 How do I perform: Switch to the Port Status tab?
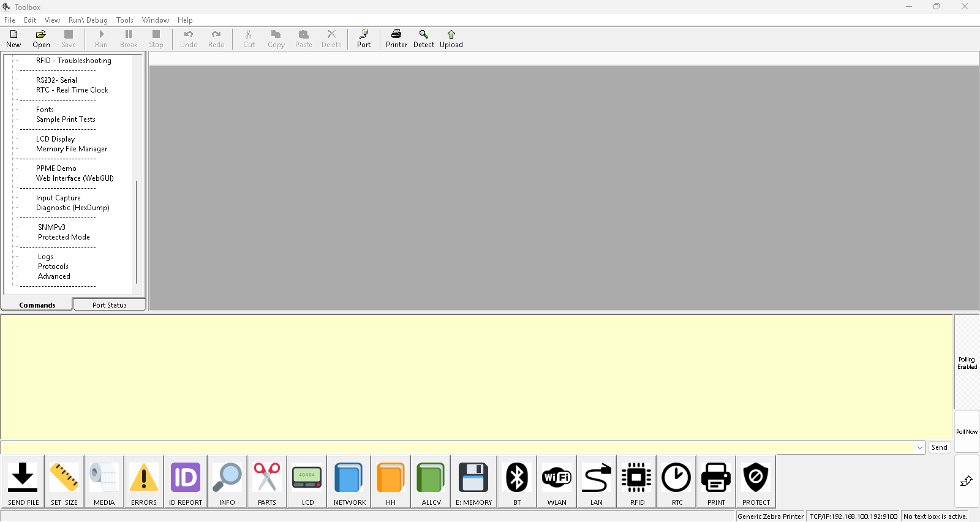pyautogui.click(x=110, y=304)
